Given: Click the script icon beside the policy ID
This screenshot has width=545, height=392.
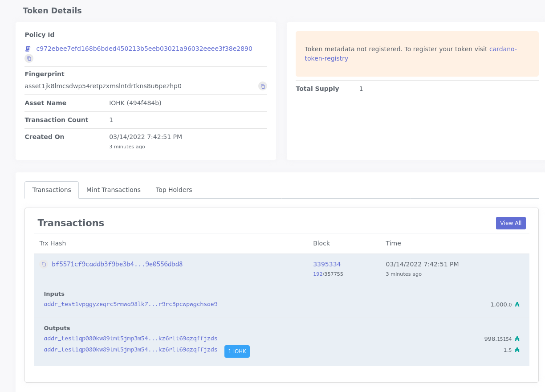Looking at the screenshot, I should tap(28, 49).
